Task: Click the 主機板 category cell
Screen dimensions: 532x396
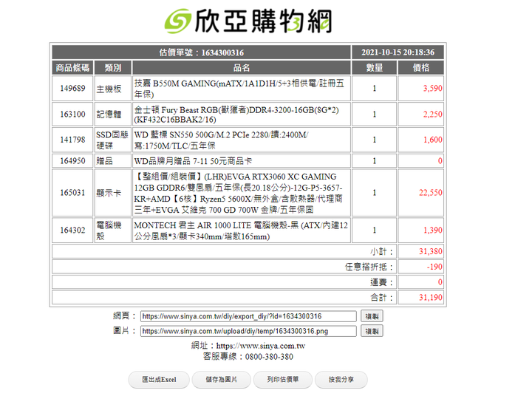Action: pos(112,89)
